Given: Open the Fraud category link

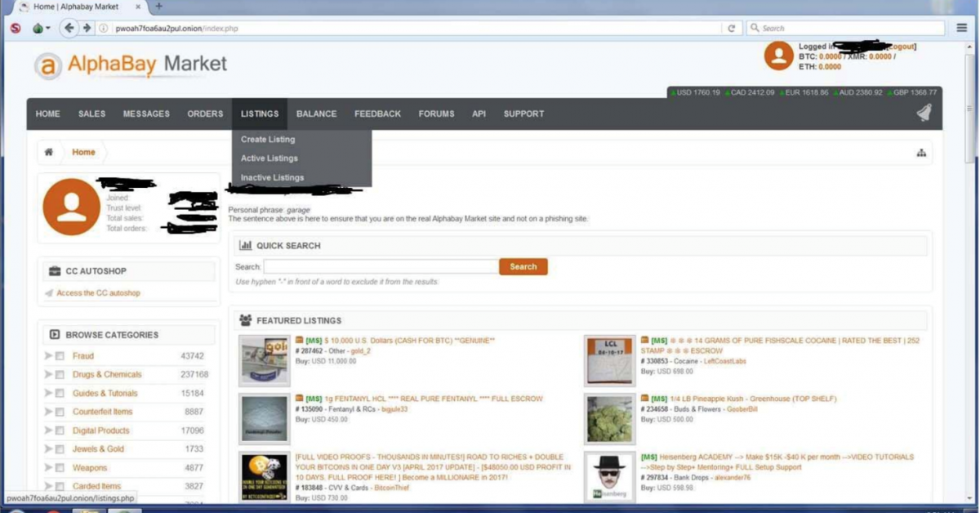Looking at the screenshot, I should (83, 356).
